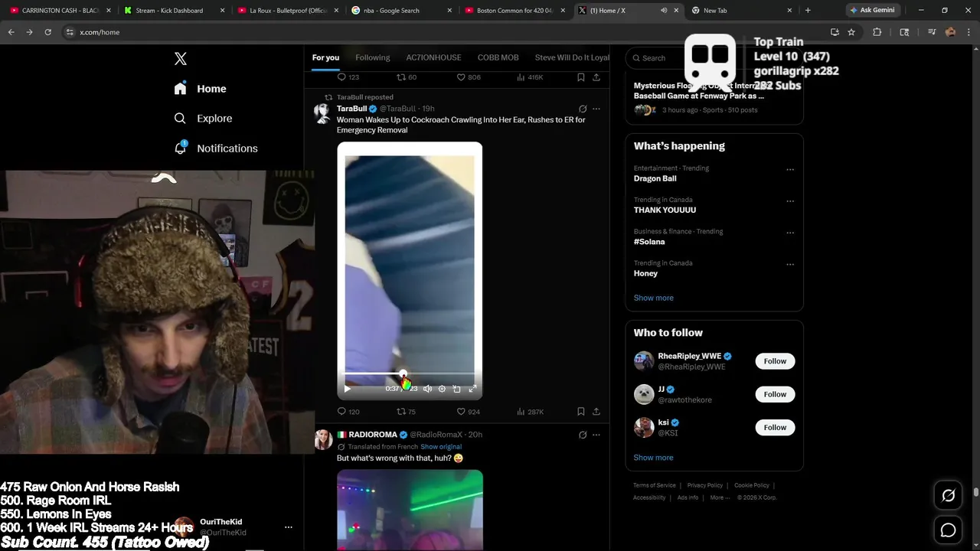980x551 pixels.
Task: Show more trends under What's happening
Action: pyautogui.click(x=654, y=298)
